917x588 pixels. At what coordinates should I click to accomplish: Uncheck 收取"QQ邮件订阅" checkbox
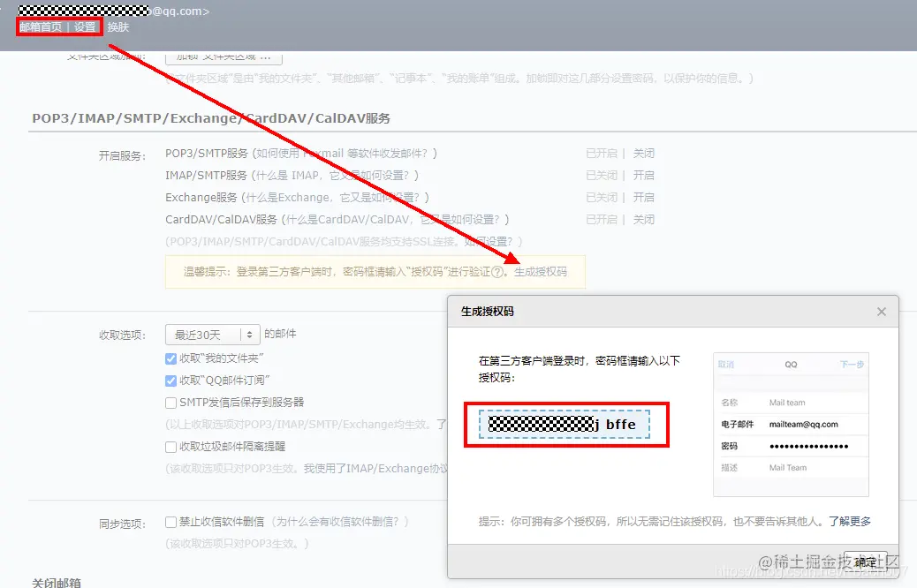pos(171,381)
